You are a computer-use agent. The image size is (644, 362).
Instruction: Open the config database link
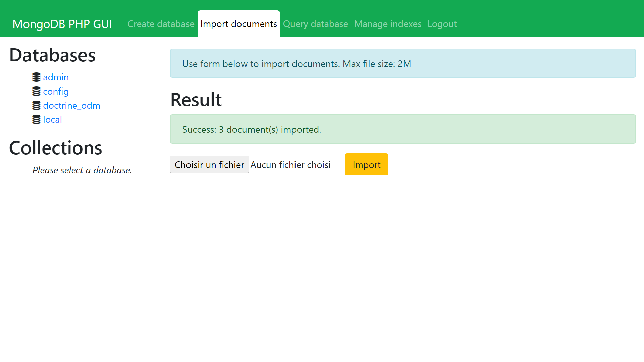56,92
